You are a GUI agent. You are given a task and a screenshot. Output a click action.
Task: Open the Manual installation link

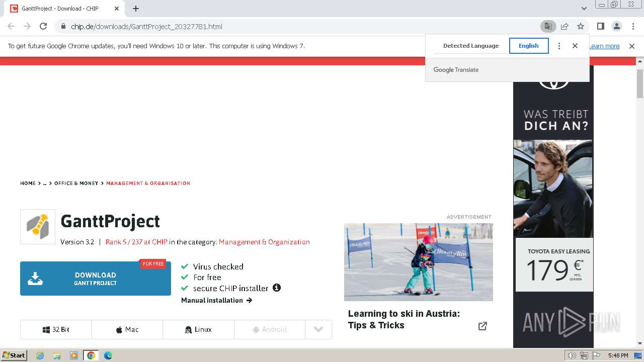pyautogui.click(x=216, y=300)
